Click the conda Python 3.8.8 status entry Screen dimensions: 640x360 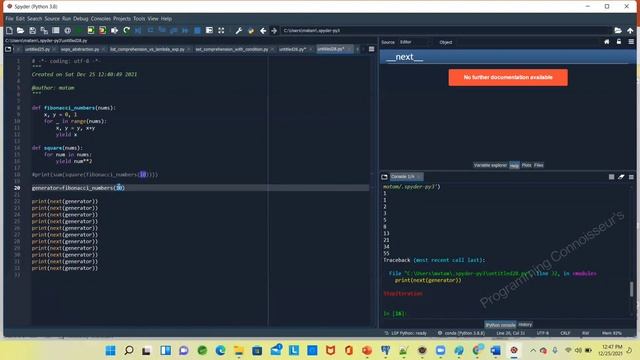(461, 333)
